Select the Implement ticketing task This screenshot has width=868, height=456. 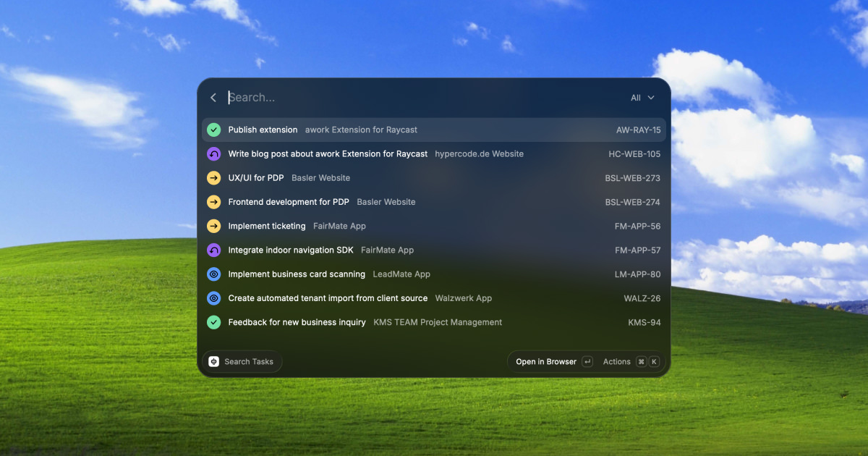433,226
